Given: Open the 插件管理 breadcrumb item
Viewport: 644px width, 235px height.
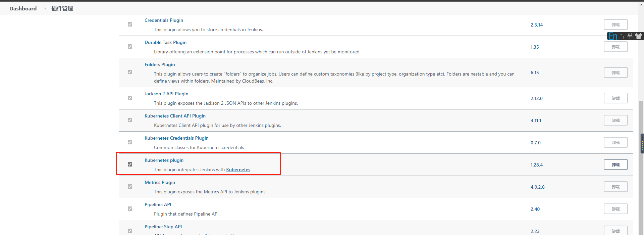Looking at the screenshot, I should (x=62, y=8).
